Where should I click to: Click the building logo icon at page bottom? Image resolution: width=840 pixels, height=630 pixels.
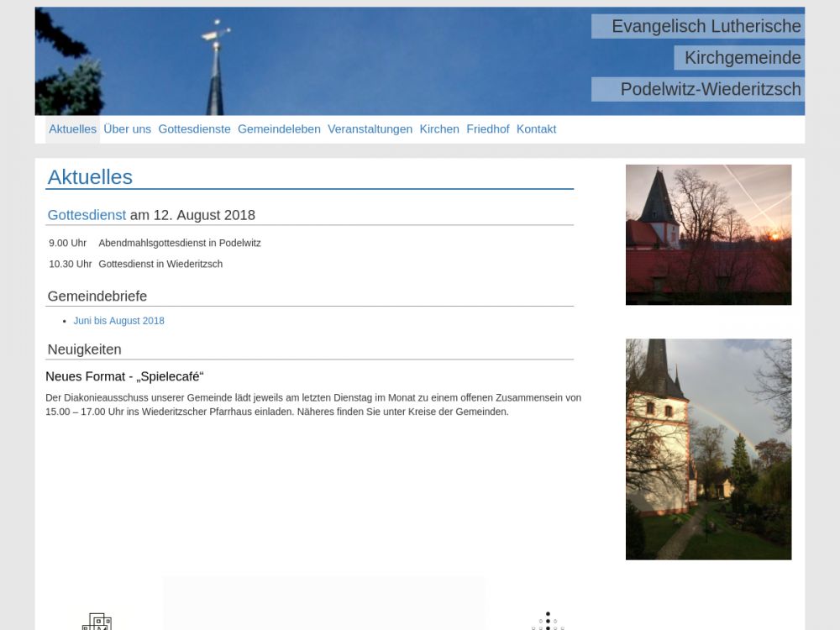point(97,622)
